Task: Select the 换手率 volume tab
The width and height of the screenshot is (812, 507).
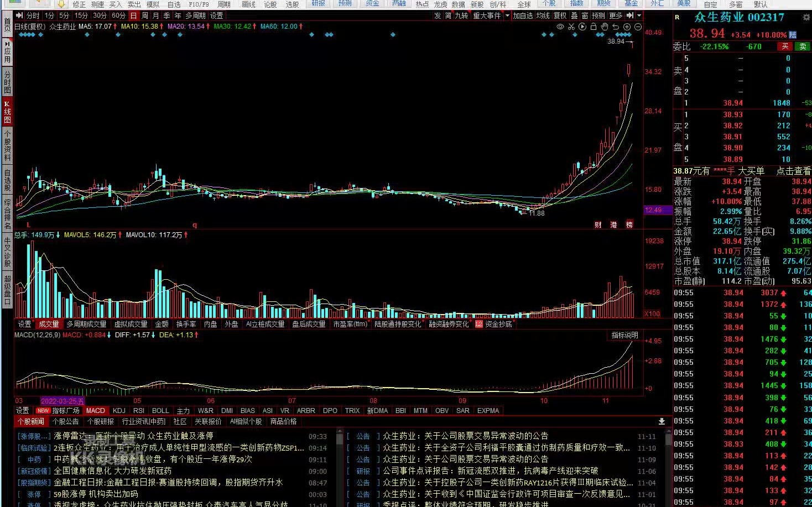Action: click(x=186, y=324)
